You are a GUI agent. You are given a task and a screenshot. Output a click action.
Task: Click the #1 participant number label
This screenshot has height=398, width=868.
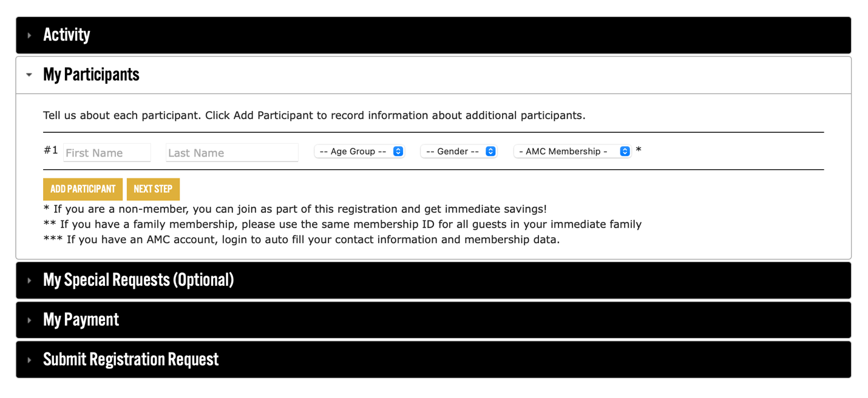click(50, 150)
